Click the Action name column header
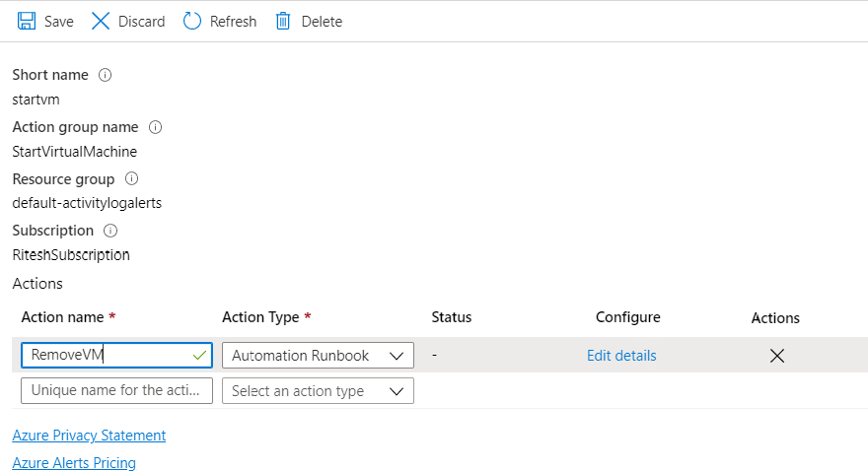 click(x=64, y=317)
